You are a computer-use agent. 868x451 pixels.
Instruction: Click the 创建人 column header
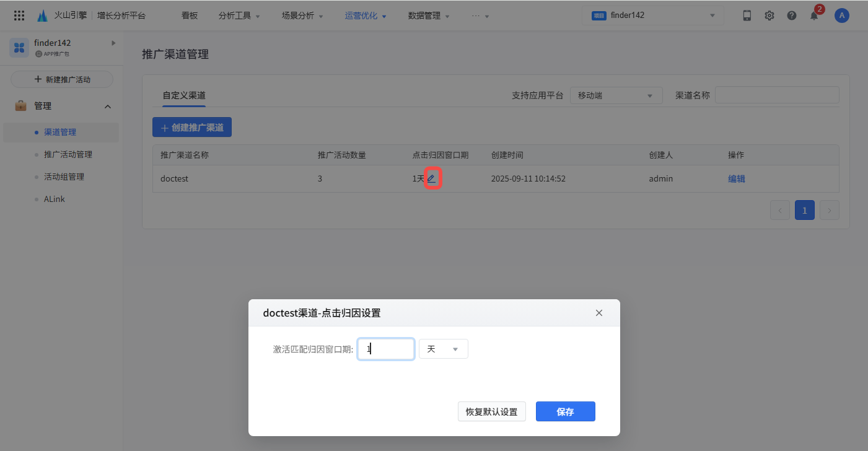tap(661, 155)
